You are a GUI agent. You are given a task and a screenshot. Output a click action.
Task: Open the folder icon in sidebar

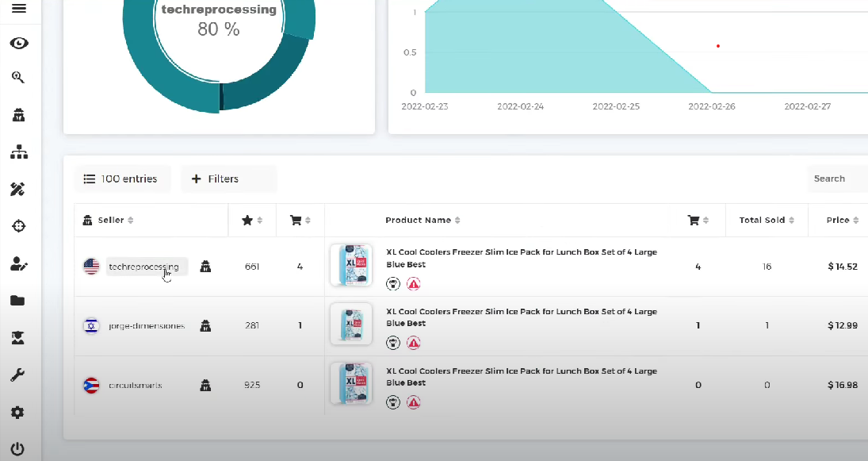click(17, 300)
